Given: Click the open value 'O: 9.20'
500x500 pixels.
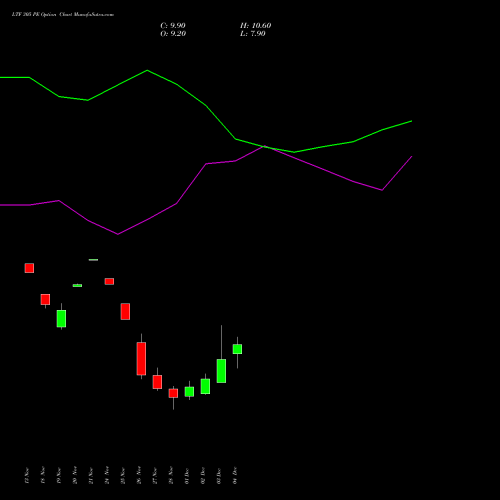Looking at the screenshot, I should (173, 34).
